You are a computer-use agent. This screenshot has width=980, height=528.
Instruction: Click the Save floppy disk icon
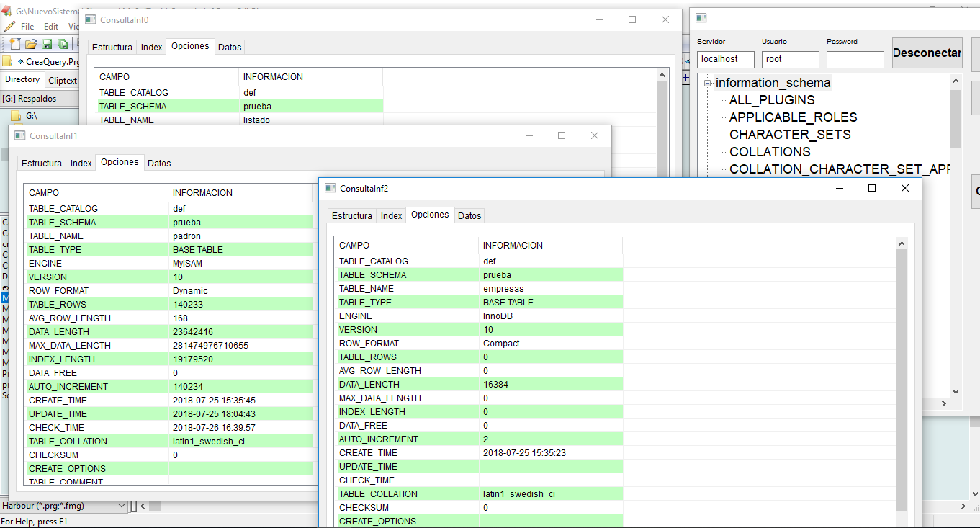tap(48, 45)
